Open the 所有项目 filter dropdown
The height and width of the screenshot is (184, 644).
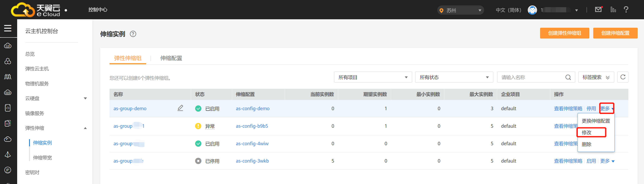click(x=373, y=77)
